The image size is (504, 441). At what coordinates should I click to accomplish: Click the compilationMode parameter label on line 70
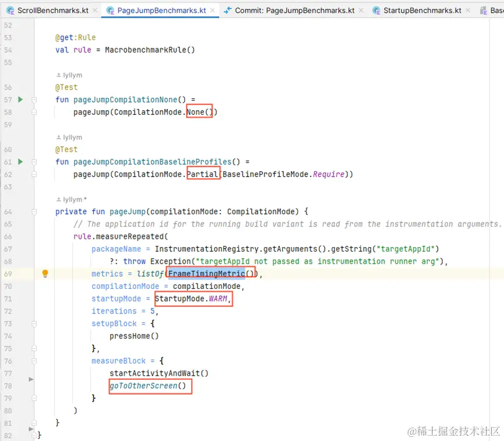125,286
